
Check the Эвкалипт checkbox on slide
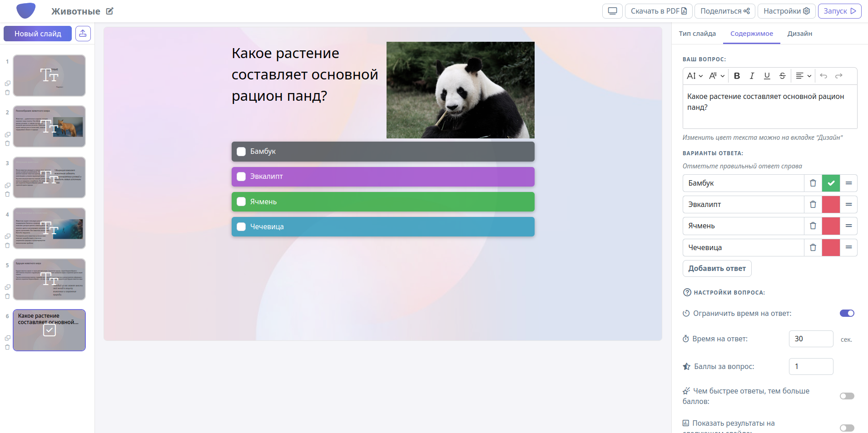[x=241, y=177]
